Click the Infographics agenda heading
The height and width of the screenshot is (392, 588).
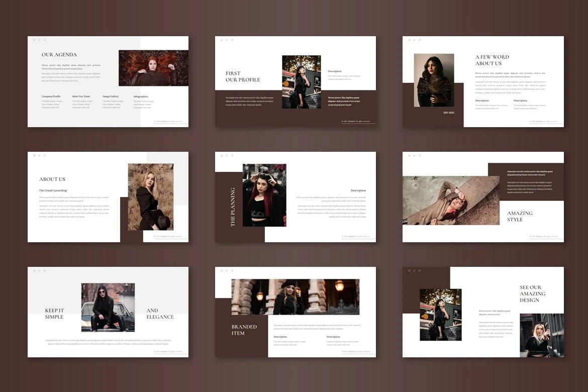point(141,96)
